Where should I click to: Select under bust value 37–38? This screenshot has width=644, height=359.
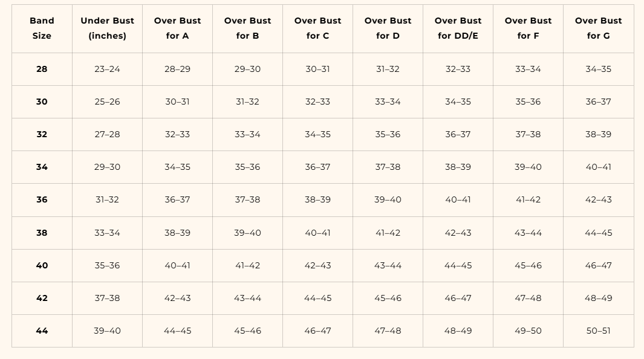[107, 298]
